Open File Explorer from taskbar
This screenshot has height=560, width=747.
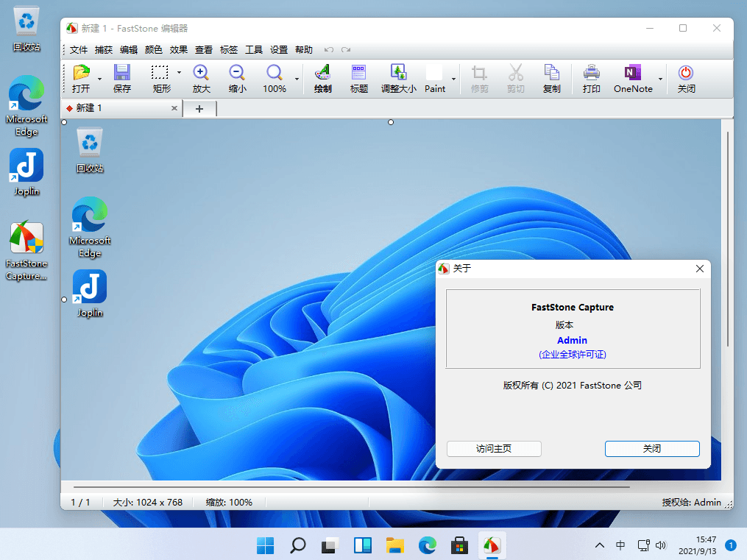coord(395,545)
